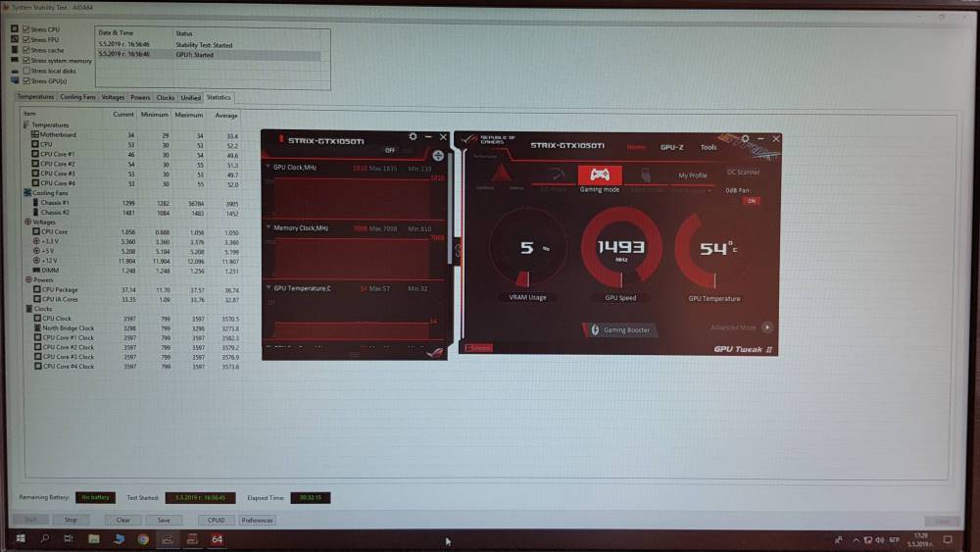The image size is (980, 552).
Task: Open Chrome from the taskbar
Action: [143, 539]
